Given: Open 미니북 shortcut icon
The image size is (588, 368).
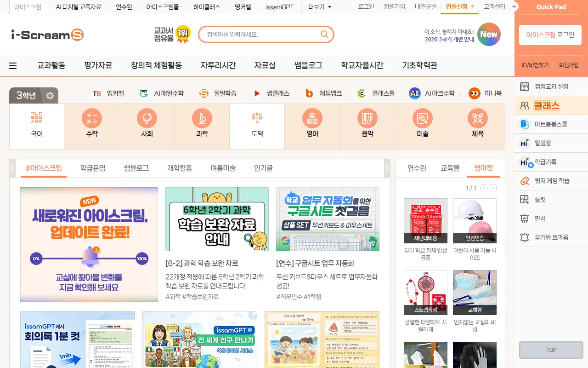Looking at the screenshot, I should pyautogui.click(x=475, y=93).
